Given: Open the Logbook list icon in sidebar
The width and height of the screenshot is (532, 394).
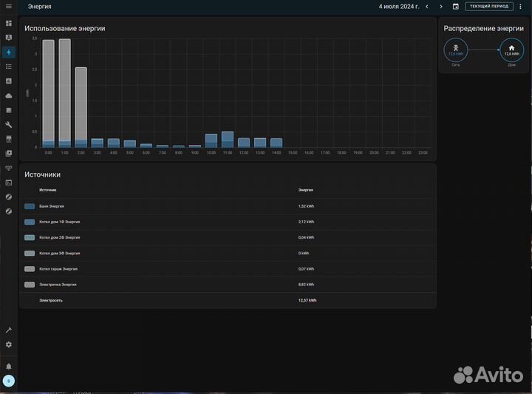Looking at the screenshot, I should click(x=9, y=67).
